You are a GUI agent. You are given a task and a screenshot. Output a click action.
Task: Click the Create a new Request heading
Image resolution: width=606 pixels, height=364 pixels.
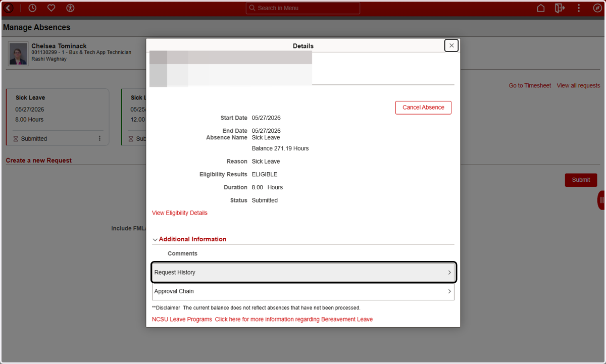click(39, 161)
